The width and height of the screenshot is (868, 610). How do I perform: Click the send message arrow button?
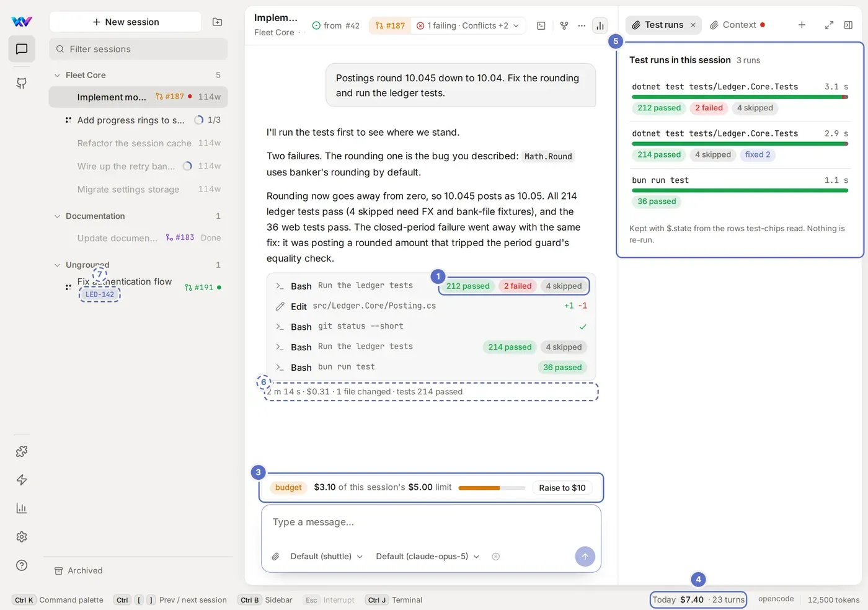pos(585,556)
